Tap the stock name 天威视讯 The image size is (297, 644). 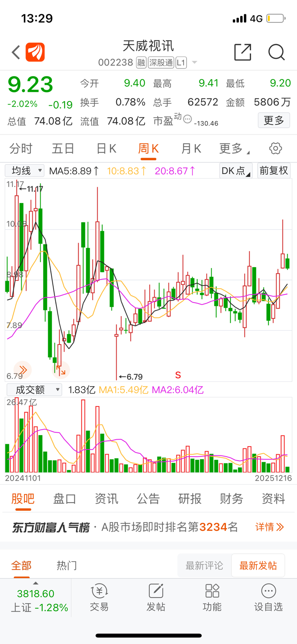pyautogui.click(x=148, y=46)
